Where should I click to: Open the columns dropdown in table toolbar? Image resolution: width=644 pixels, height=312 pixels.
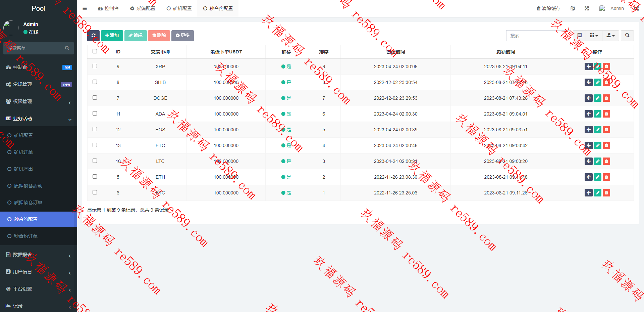coord(594,36)
